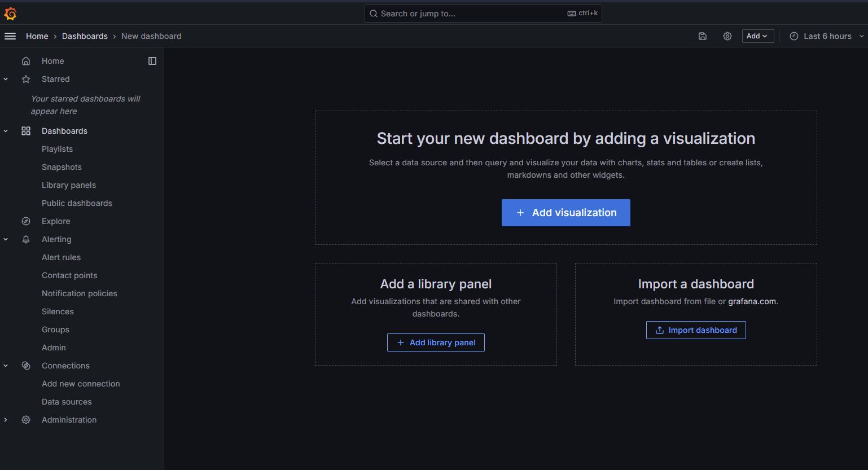Dock or undock the sidebar menu icon
The height and width of the screenshot is (470, 868).
pyautogui.click(x=152, y=61)
